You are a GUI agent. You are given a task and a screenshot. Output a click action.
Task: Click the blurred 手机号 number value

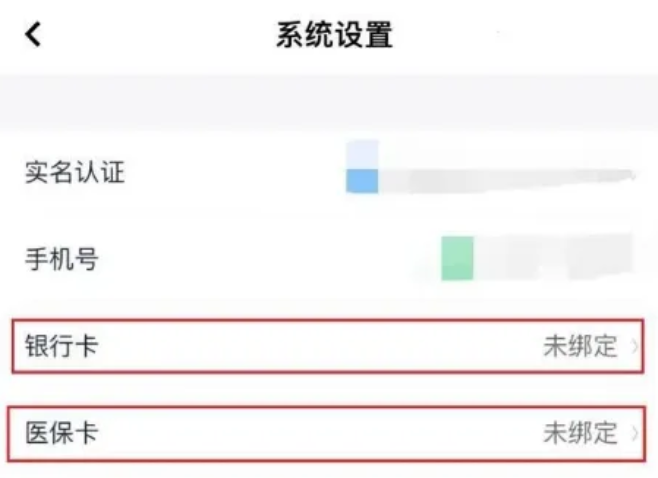click(x=550, y=257)
